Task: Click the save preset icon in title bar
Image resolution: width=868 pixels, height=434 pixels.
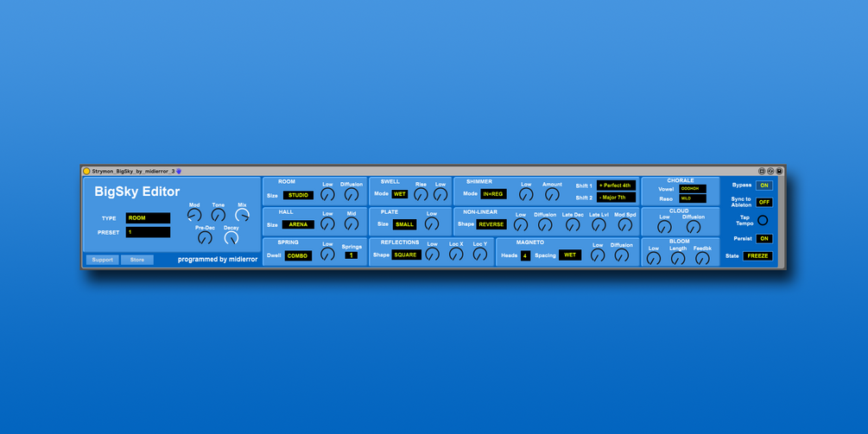Action: pos(779,172)
